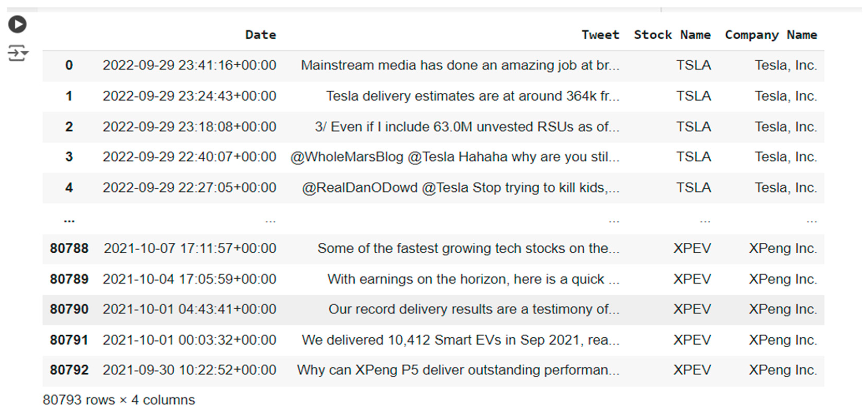Image resolution: width=868 pixels, height=412 pixels.
Task: Click the Date column header
Action: (x=260, y=35)
